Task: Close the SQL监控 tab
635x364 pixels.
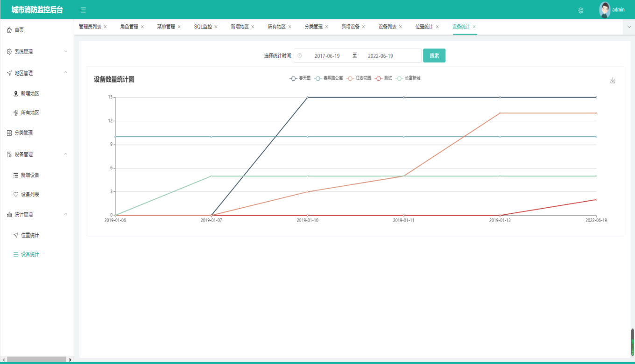Action: (x=216, y=27)
